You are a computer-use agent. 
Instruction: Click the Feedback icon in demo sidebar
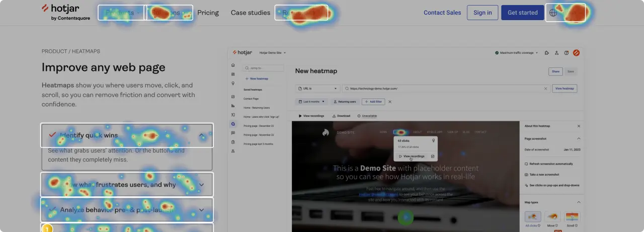pyautogui.click(x=232, y=133)
